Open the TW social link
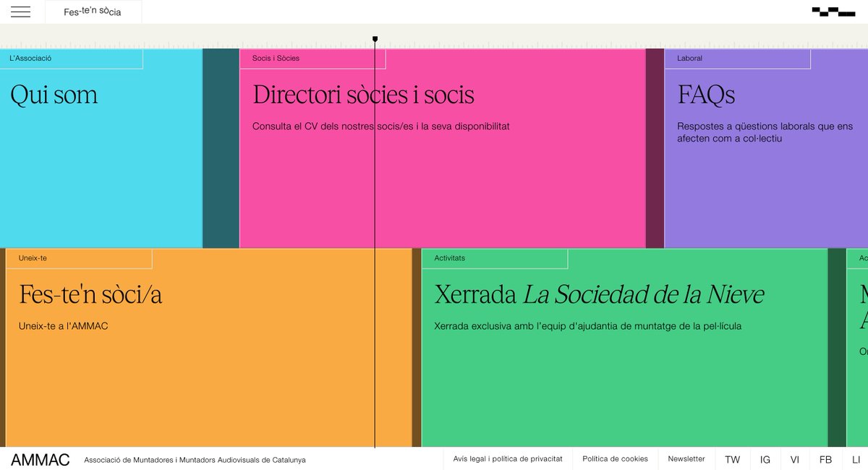This screenshot has height=470, width=868. (733, 459)
